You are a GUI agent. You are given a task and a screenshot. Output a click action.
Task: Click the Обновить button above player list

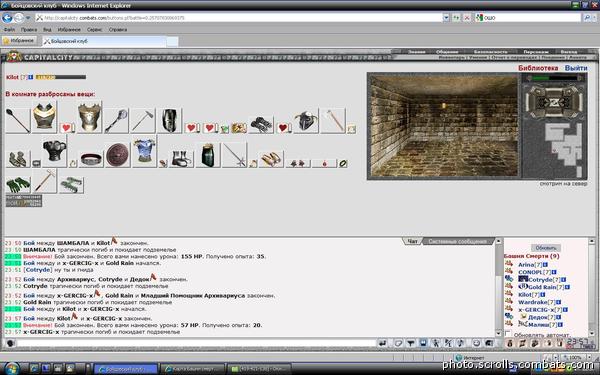coord(546,248)
